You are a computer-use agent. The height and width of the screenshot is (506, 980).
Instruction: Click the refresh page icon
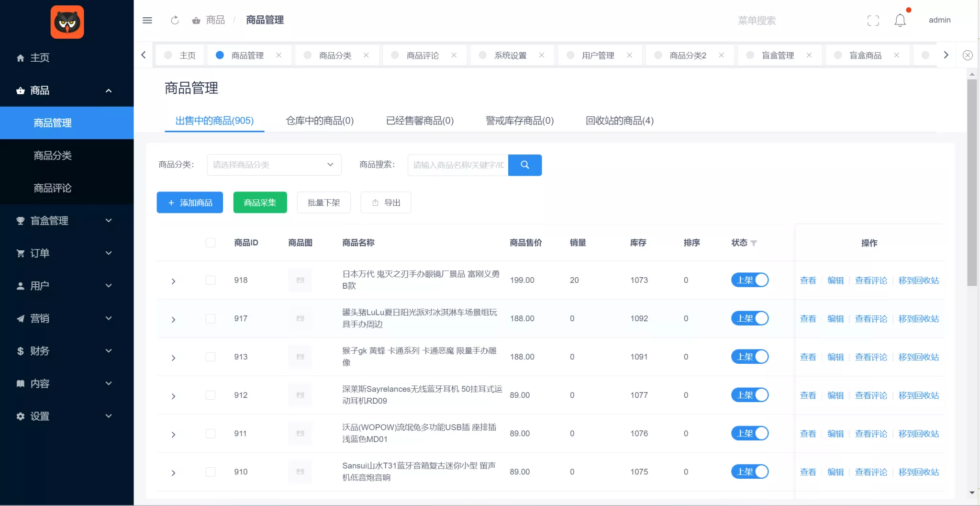tap(175, 20)
